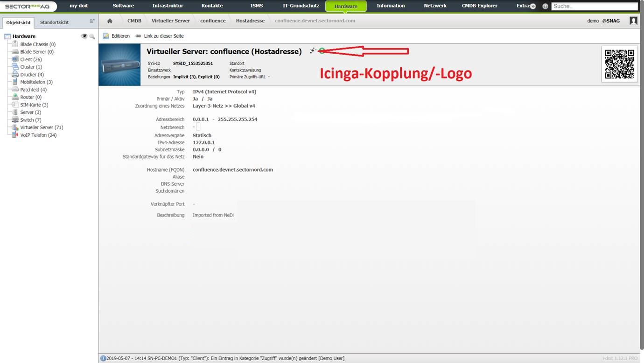Screen dimensions: 644x363
Task: Click the Mobiltelefon phone icon
Action: point(15,82)
